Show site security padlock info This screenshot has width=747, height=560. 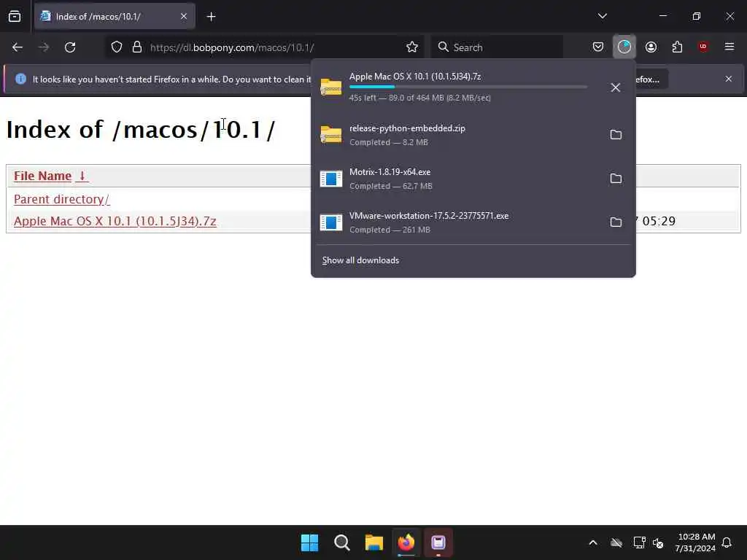coord(137,47)
